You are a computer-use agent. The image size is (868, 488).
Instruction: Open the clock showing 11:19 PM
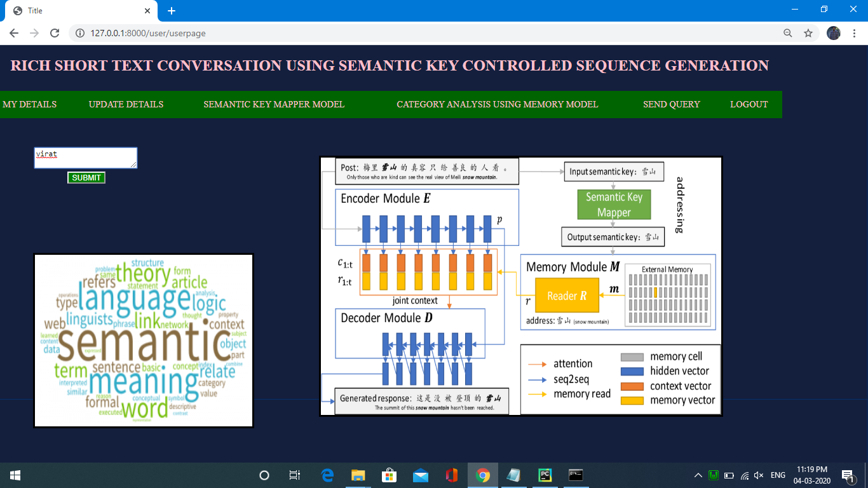811,475
